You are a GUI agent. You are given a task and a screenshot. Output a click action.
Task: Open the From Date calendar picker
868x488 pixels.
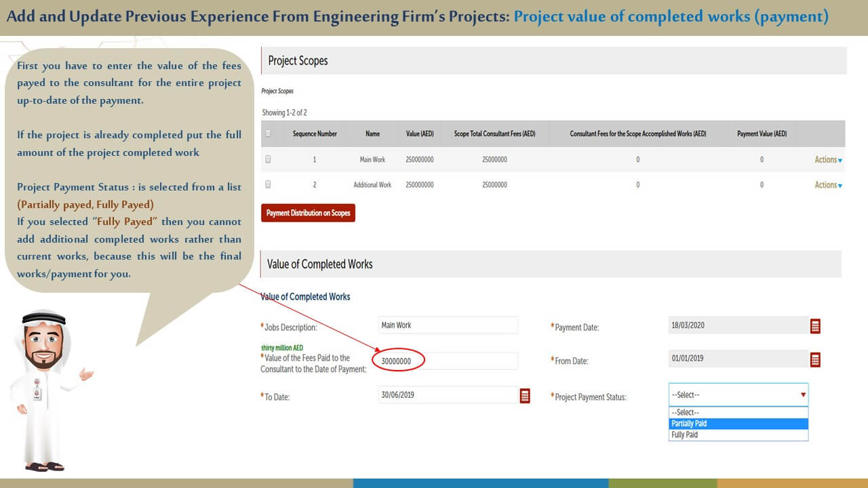[x=815, y=360]
